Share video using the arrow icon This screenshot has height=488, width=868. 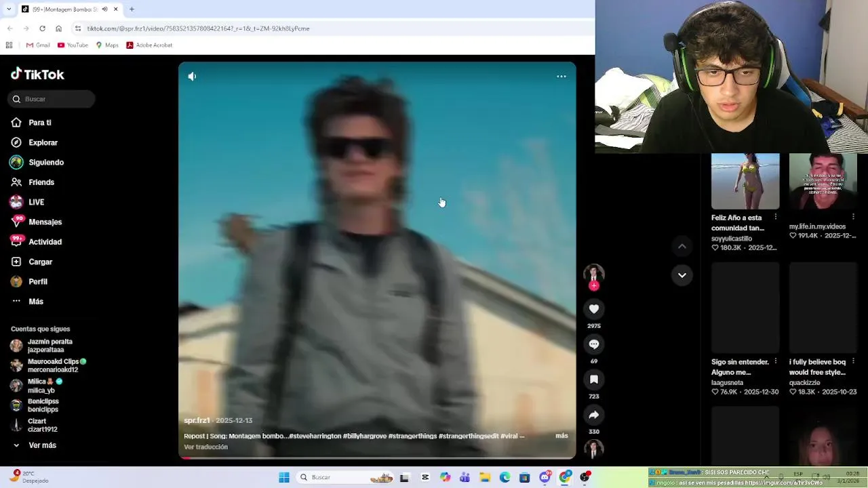point(594,415)
